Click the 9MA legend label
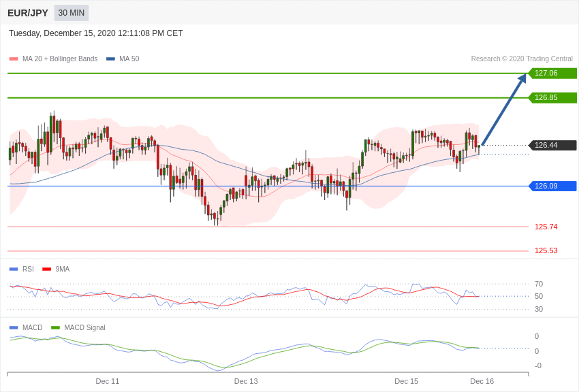This screenshot has height=392, width=579. tap(63, 269)
